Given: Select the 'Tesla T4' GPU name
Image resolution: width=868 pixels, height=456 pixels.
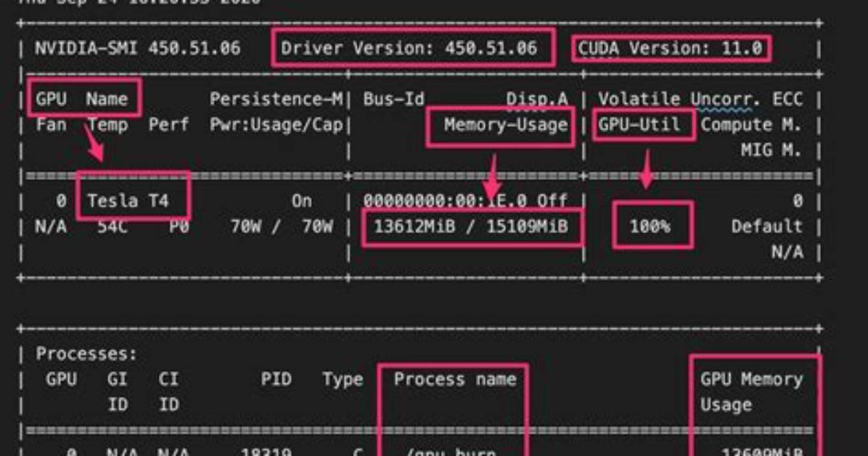Looking at the screenshot, I should pyautogui.click(x=128, y=200).
